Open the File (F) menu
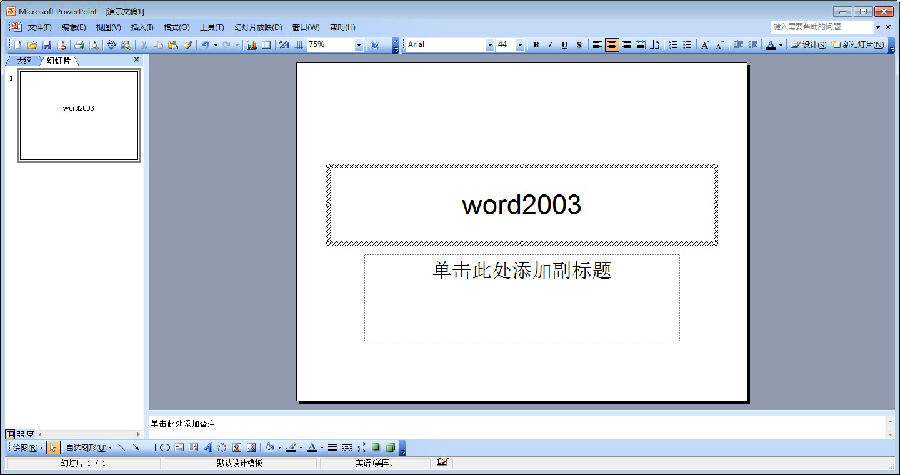Viewport: 900px width, 475px height. coord(39,28)
